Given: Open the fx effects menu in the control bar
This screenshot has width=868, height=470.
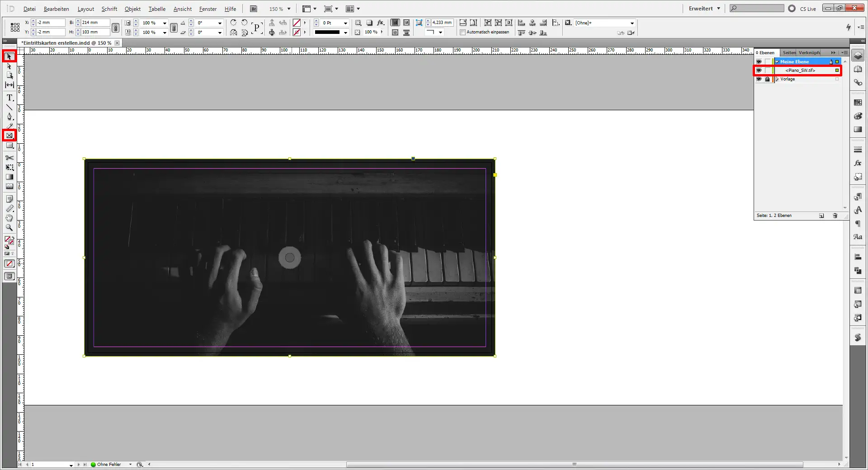Looking at the screenshot, I should [381, 23].
